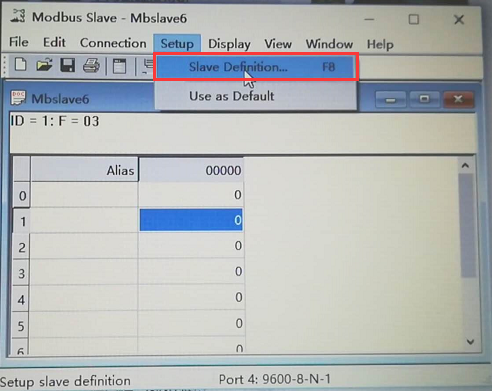Viewport: 492px width, 391px height.
Task: Click the Print toolbar icon
Action: point(91,65)
